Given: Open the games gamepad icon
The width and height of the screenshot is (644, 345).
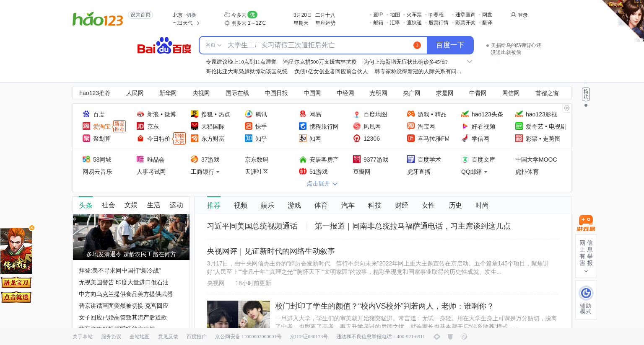Looking at the screenshot, I should click(x=411, y=114).
